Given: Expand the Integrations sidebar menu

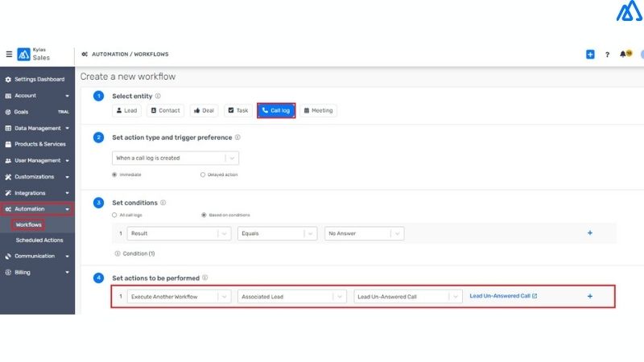Looking at the screenshot, I should 67,193.
